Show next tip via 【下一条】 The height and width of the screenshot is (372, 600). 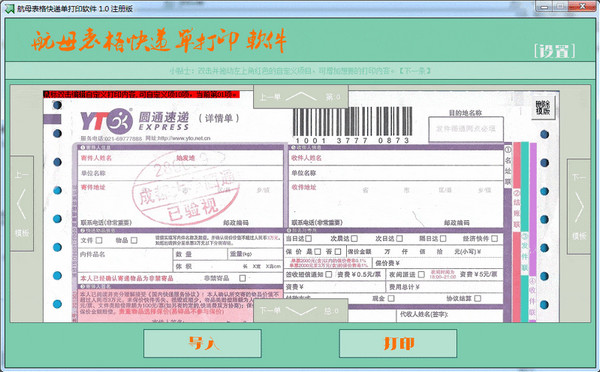pyautogui.click(x=415, y=71)
